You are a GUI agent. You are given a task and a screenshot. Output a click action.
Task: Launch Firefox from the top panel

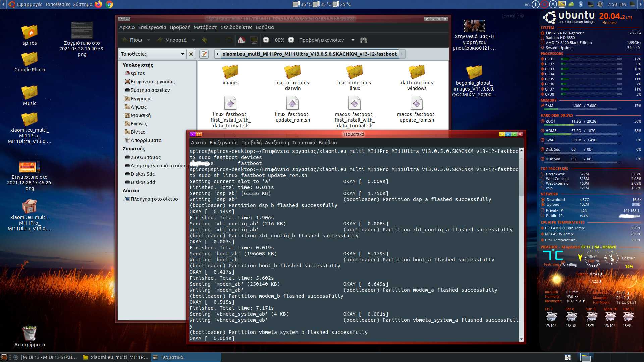coord(98,4)
